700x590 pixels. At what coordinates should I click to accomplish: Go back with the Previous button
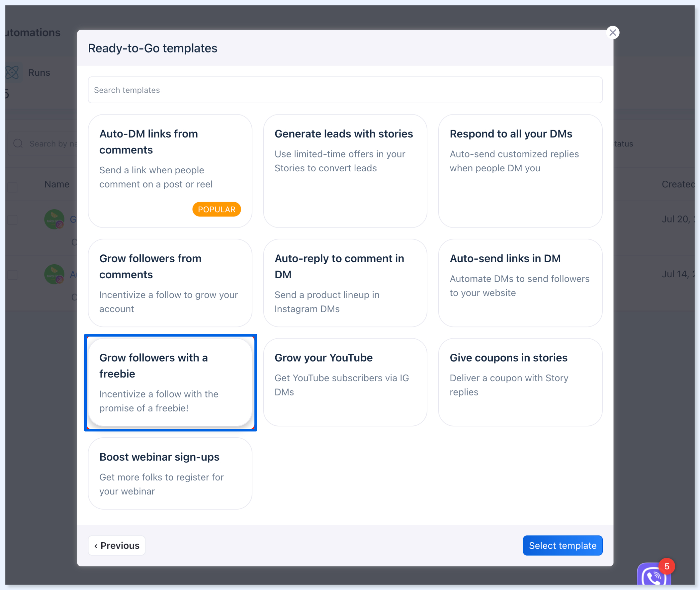116,545
